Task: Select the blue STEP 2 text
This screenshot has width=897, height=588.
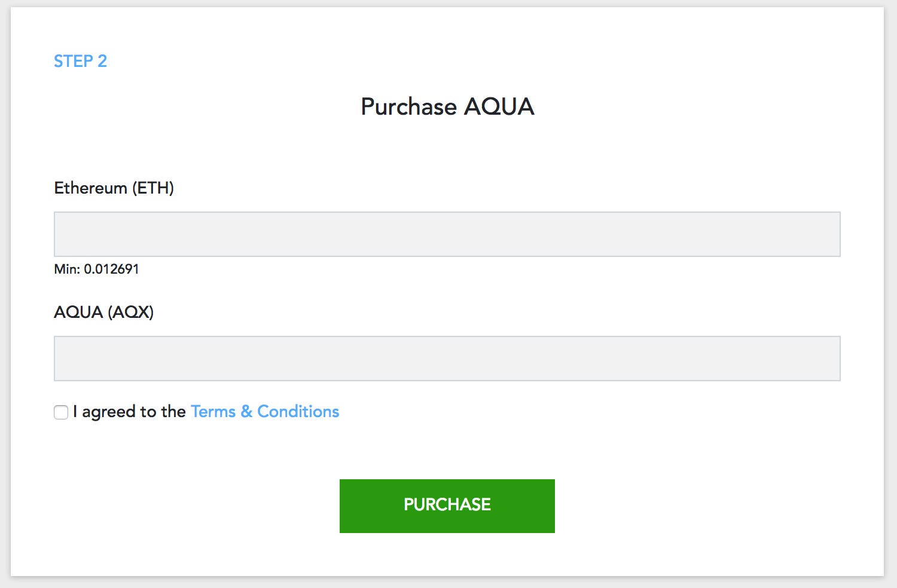Action: pos(80,61)
